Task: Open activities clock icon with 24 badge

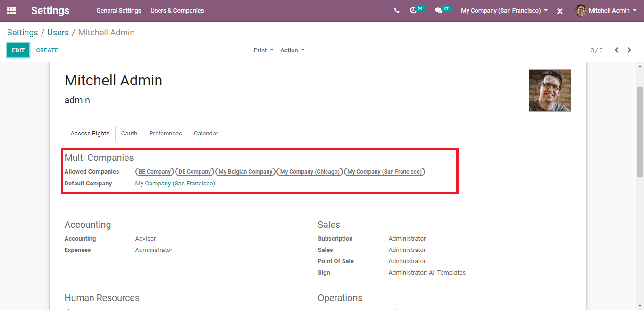Action: (417, 10)
